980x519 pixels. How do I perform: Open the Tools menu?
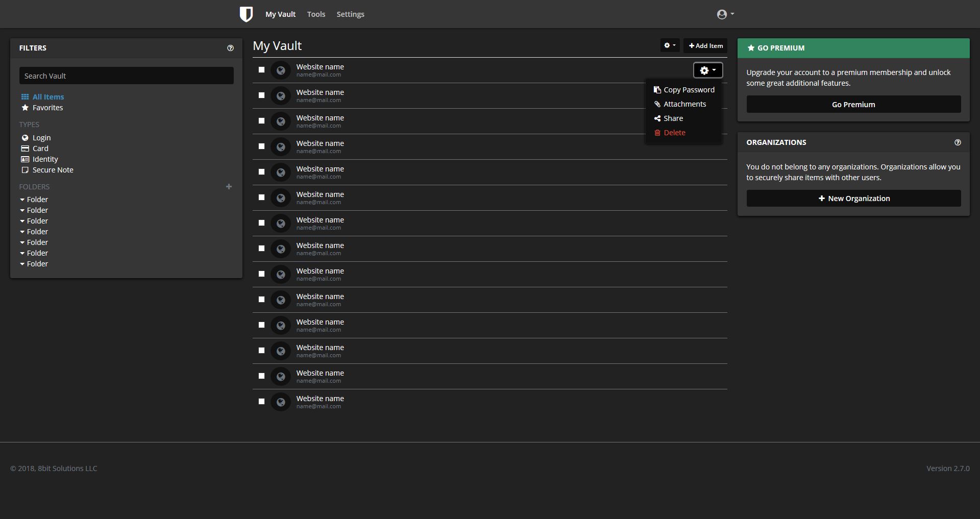(316, 14)
